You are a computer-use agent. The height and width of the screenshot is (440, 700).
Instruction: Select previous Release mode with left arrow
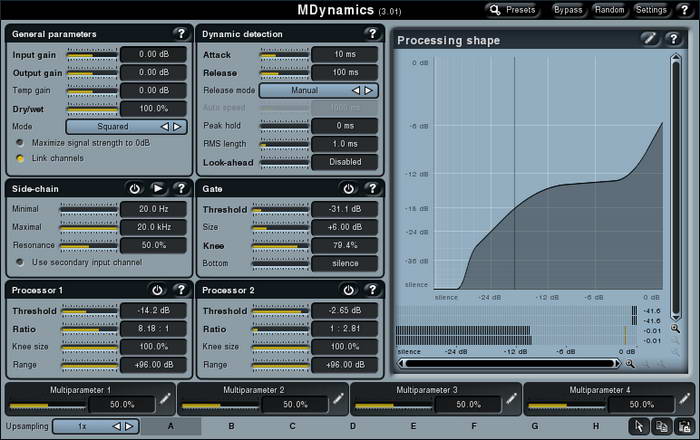356,90
